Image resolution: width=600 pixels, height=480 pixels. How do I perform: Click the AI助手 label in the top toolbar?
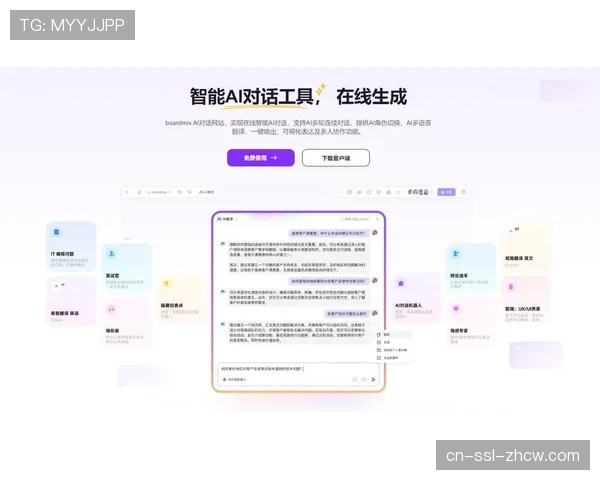(x=207, y=192)
